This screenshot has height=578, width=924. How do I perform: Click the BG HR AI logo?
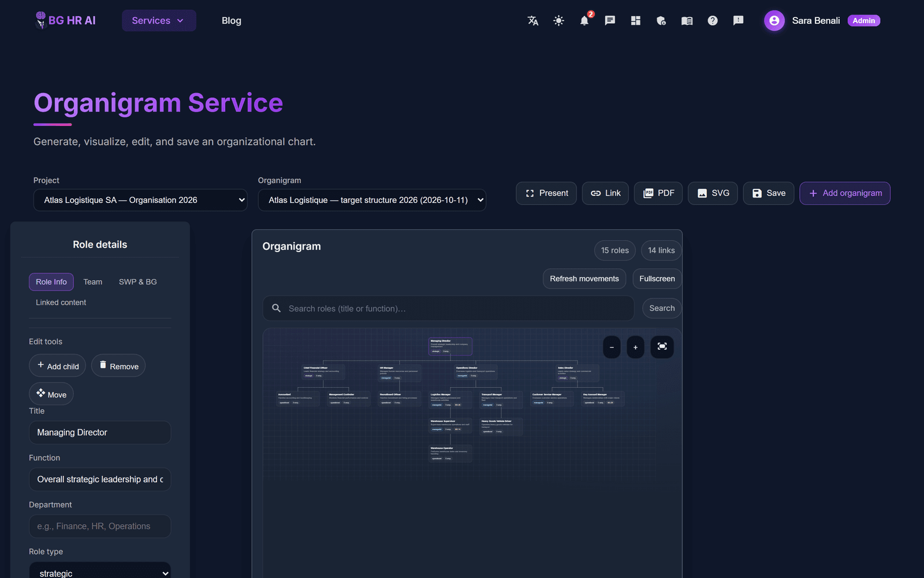point(65,21)
